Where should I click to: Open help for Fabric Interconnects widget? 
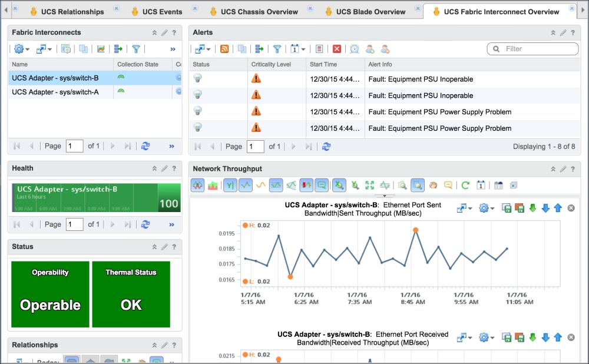(x=174, y=32)
